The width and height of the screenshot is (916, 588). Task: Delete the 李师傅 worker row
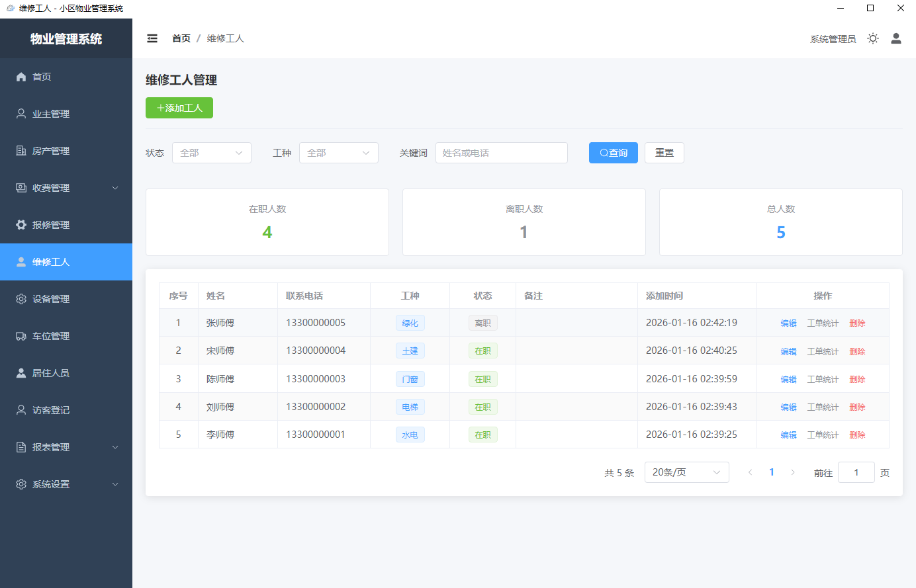[857, 435]
